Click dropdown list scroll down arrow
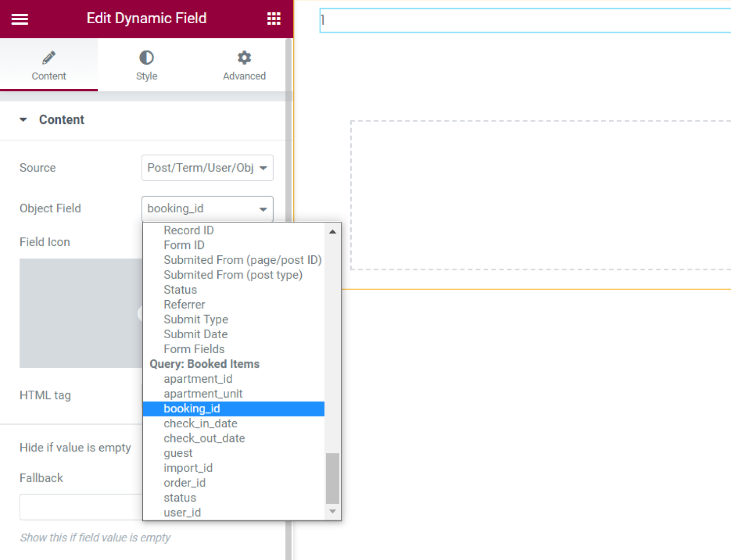The width and height of the screenshot is (731, 560). (332, 512)
